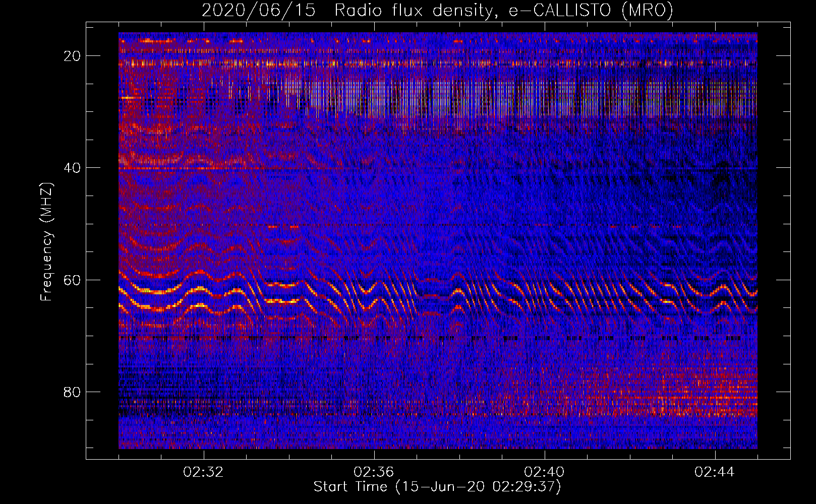Viewport: 816px width, 504px height.
Task: Click the 'Frequency (MHZ)' axis label
Action: [46, 242]
